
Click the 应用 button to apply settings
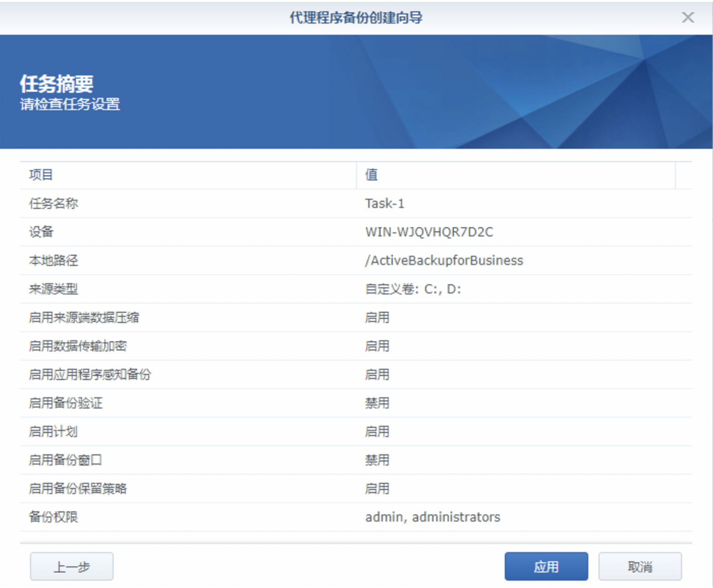pos(546,566)
